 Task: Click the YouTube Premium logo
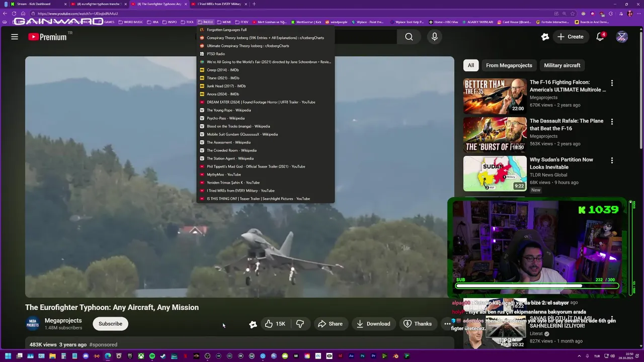click(47, 37)
